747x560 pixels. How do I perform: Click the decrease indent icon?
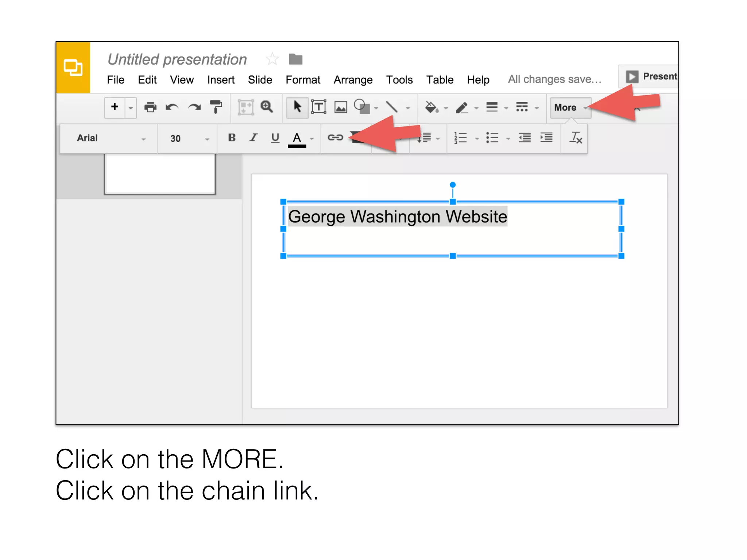[525, 138]
